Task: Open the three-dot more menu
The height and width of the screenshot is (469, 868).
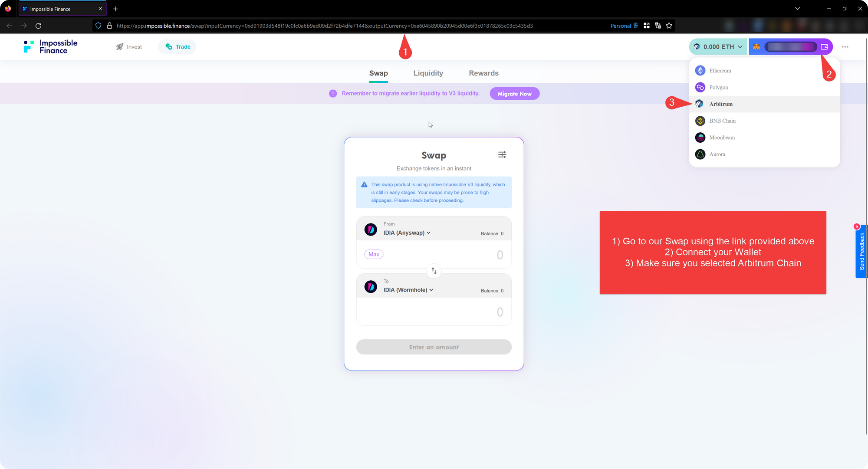Action: point(845,47)
